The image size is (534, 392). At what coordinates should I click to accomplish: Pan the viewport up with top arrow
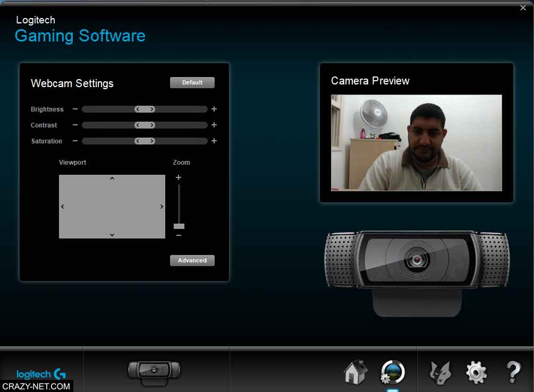pos(112,178)
